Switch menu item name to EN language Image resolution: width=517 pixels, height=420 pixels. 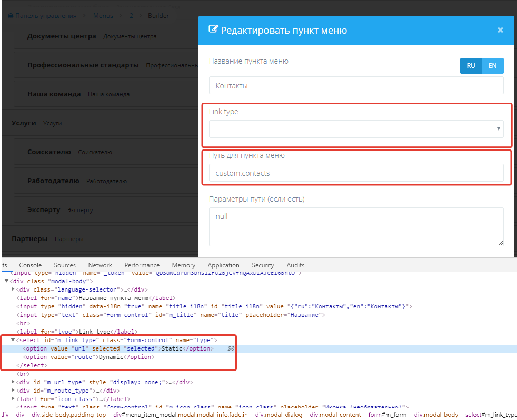[x=493, y=65]
